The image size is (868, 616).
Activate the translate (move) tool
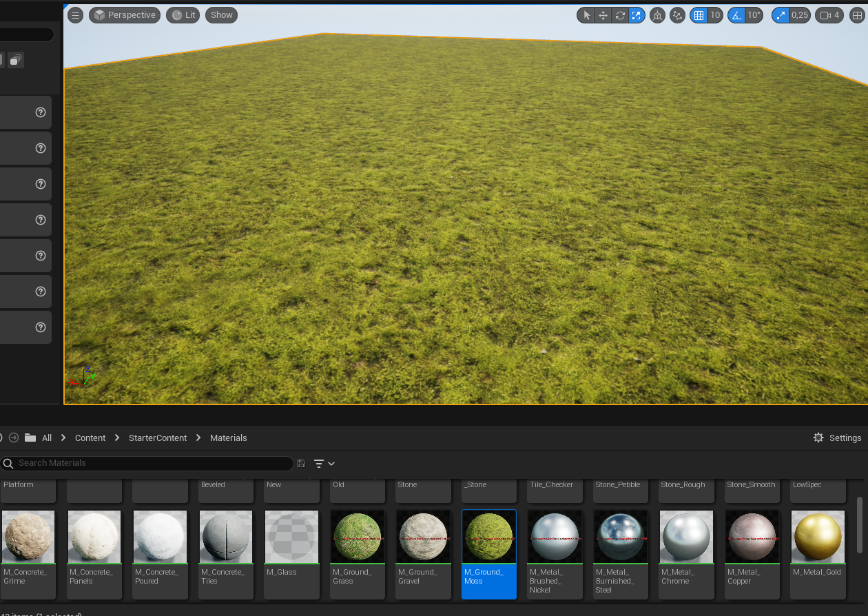click(603, 15)
